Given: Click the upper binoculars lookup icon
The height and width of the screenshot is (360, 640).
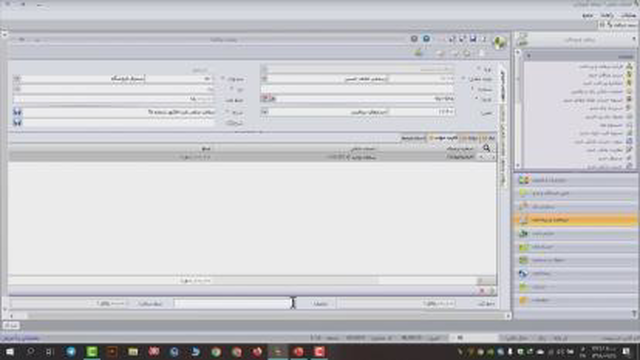Looking at the screenshot, I should [17, 111].
